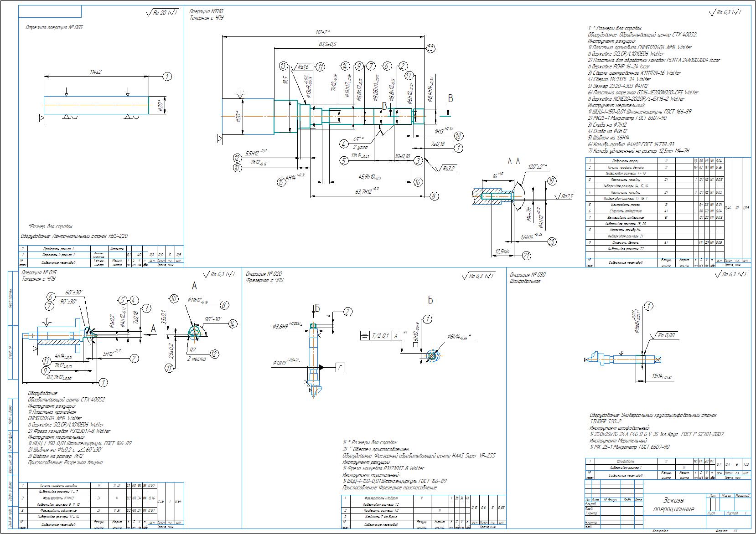Click the section label A-A
Image resolution: width=756 pixels, height=534 pixels.
coord(513,161)
